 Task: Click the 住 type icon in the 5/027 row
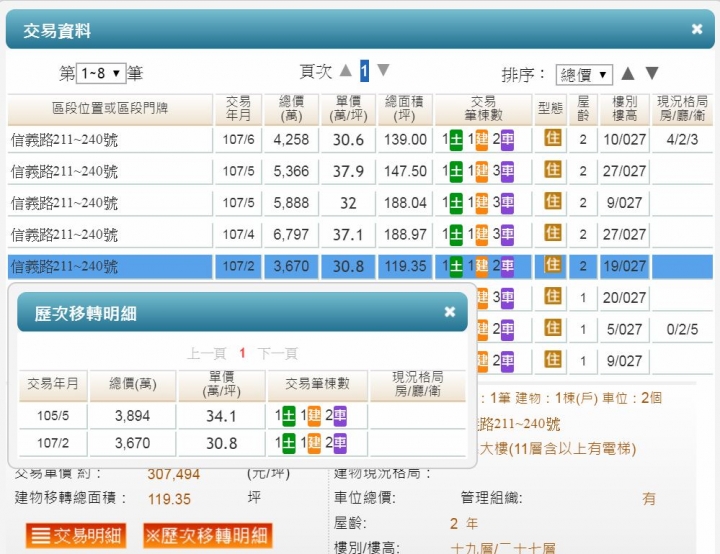point(553,328)
